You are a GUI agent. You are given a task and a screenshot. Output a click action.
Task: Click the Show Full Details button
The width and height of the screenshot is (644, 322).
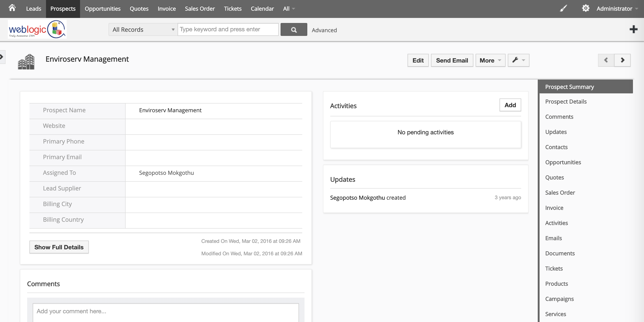pyautogui.click(x=59, y=247)
